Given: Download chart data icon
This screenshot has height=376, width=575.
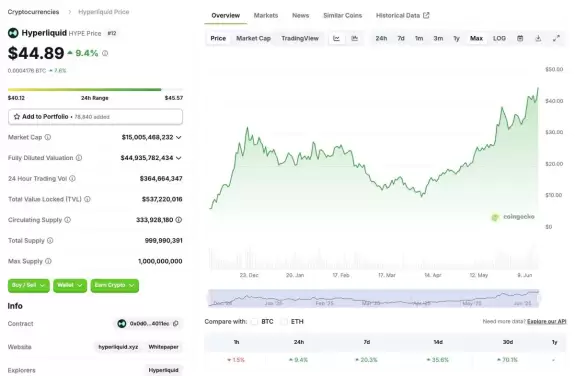Looking at the screenshot, I should [538, 39].
